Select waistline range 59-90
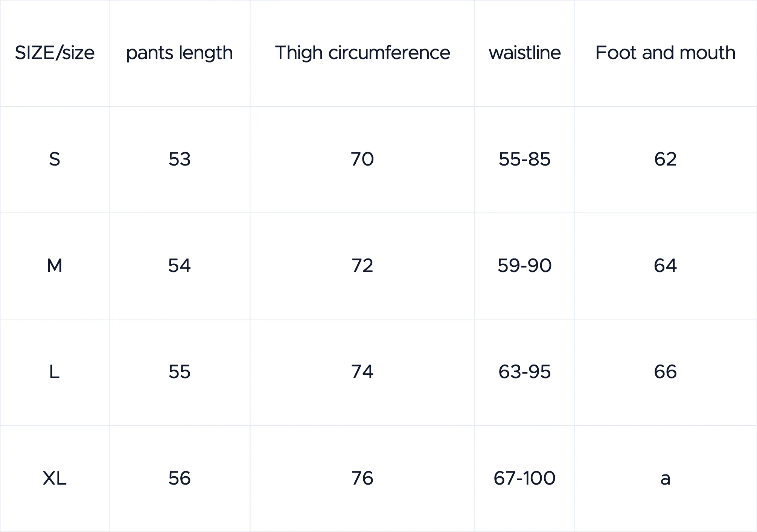Viewport: 757px width, 532px height. coord(525,266)
